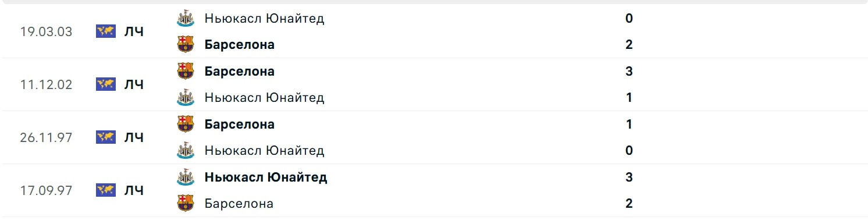The height and width of the screenshot is (220, 868).
Task: Select ЛЧ label for 11.12.02 match
Action: (134, 84)
